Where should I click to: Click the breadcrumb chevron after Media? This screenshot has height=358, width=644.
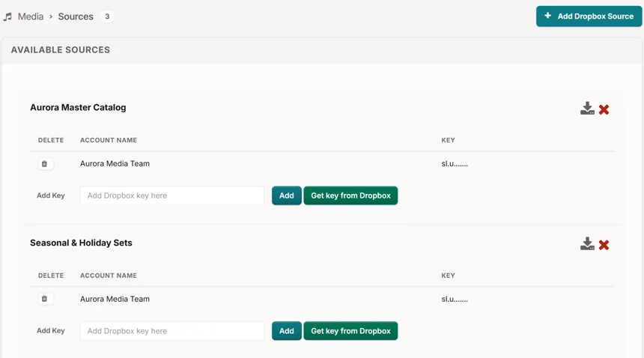[51, 16]
